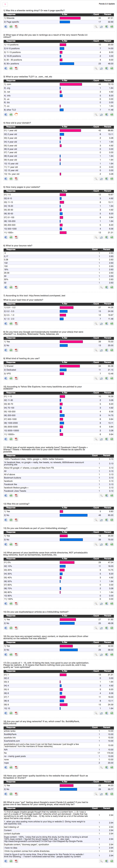Screen dimensions: 117x868
Task: Click the magnifier icon under the gut feeling table
Action: click(x=101, y=861)
